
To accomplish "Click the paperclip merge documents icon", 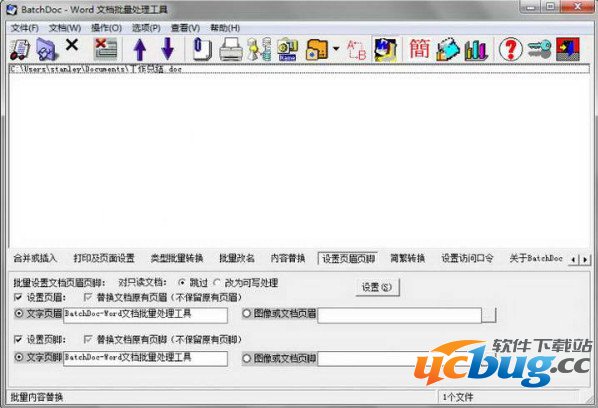I will 202,49.
